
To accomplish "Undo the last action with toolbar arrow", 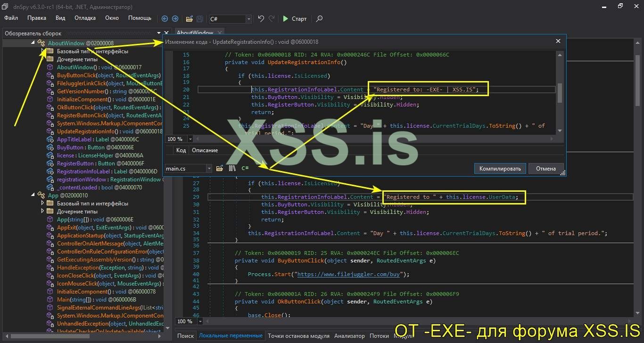I will [261, 19].
